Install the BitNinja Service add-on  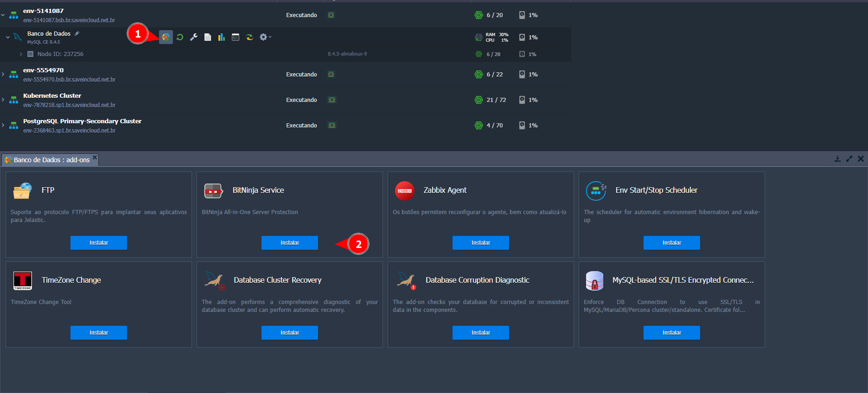coord(289,243)
